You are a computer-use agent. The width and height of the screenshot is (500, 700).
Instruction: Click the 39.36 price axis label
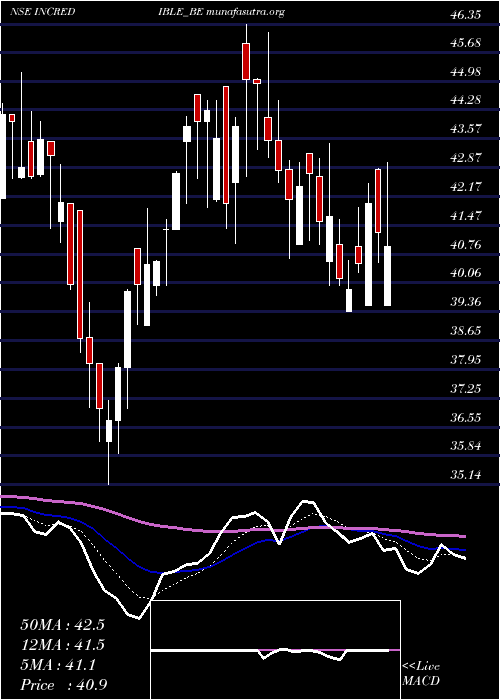pyautogui.click(x=465, y=302)
